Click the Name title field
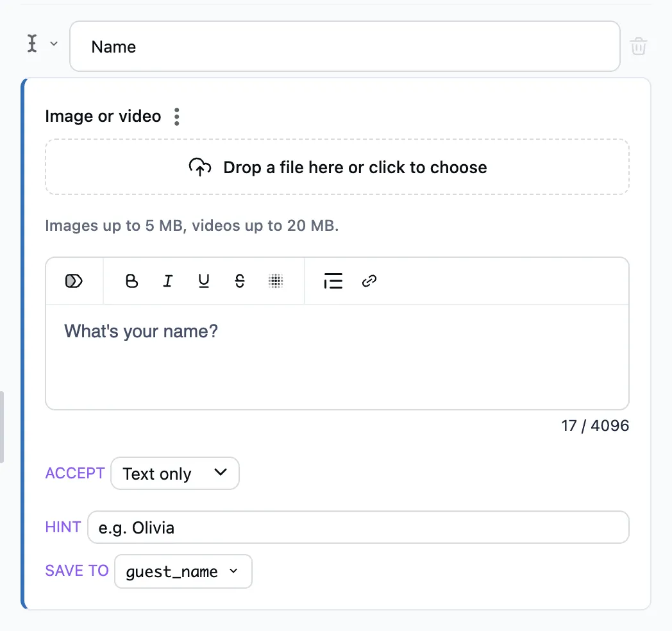This screenshot has width=672, height=631. (344, 46)
